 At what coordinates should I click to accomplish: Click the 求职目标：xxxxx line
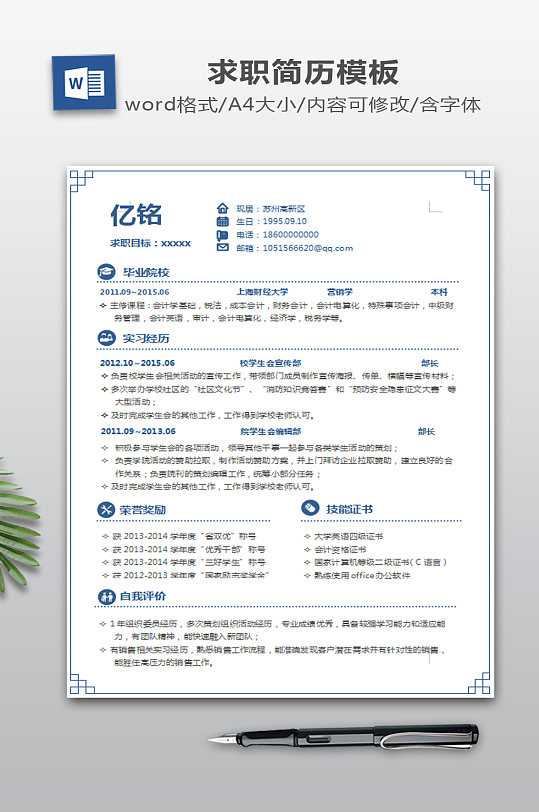tap(150, 243)
